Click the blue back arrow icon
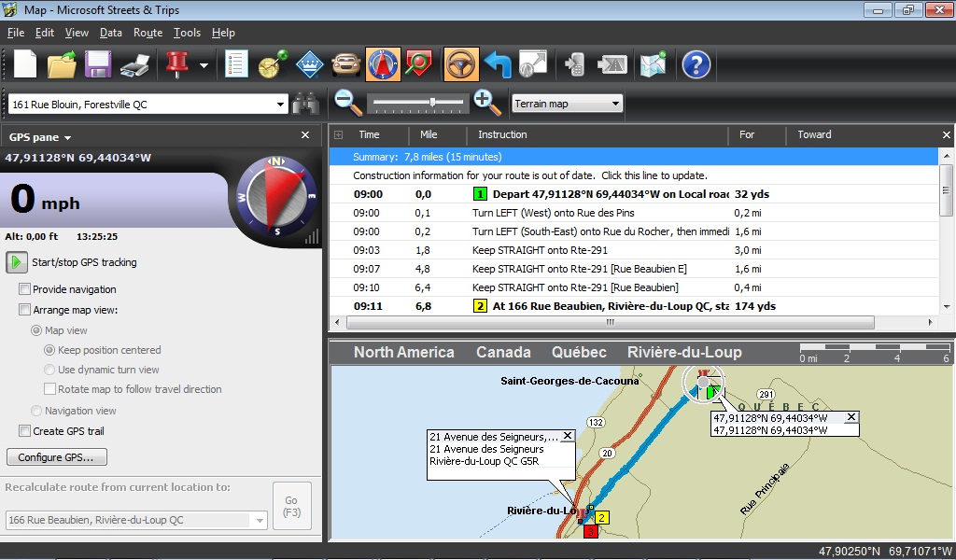This screenshot has height=560, width=956. pyautogui.click(x=498, y=64)
